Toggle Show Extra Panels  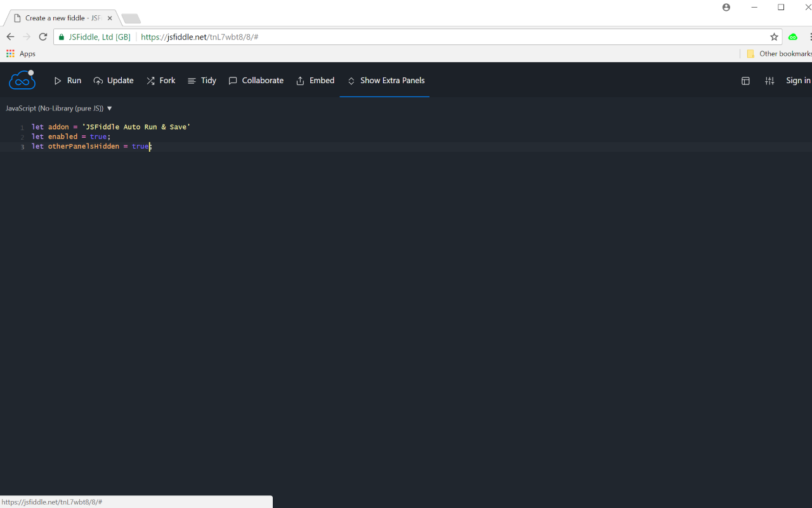pyautogui.click(x=386, y=81)
